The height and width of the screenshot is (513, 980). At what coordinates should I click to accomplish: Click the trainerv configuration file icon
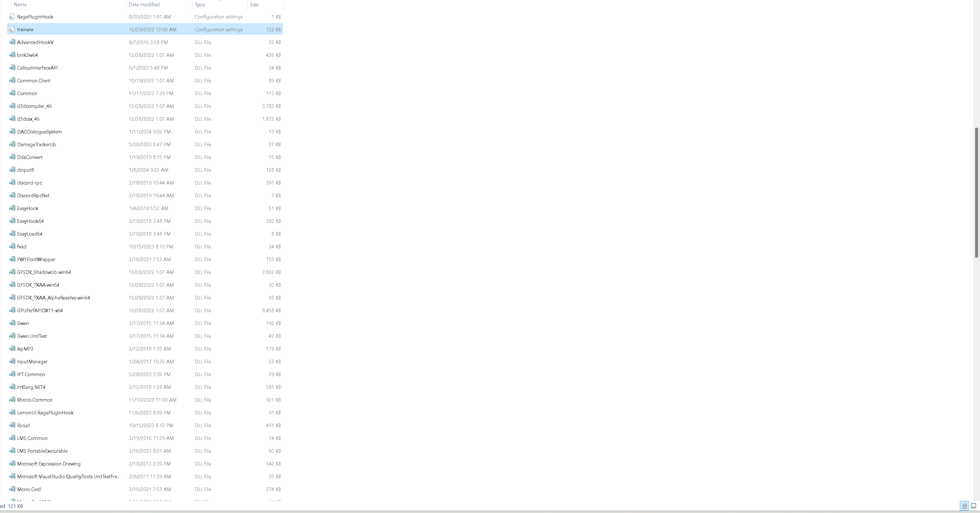12,30
